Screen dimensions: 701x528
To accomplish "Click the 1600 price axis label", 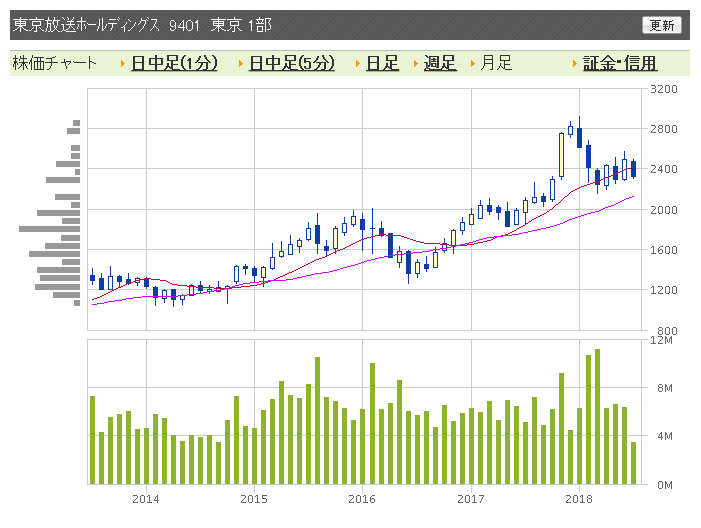I will [663, 250].
